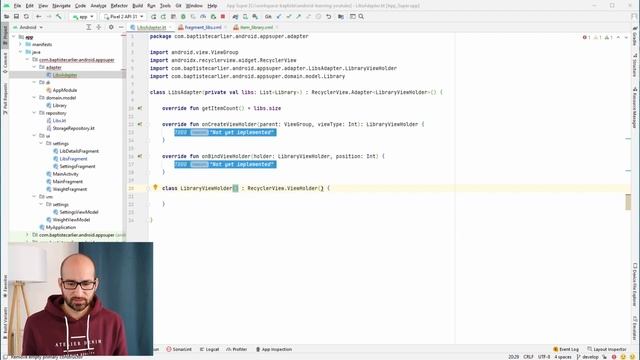The height and width of the screenshot is (360, 640).
Task: Open the File menu
Action: click(x=17, y=6)
